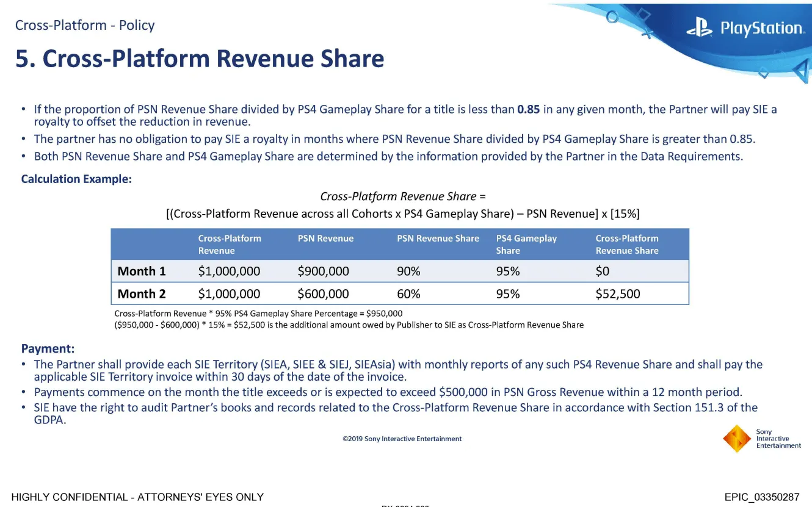The width and height of the screenshot is (812, 507).
Task: Click the $600,000 PSN Revenue cell
Action: pos(323,294)
